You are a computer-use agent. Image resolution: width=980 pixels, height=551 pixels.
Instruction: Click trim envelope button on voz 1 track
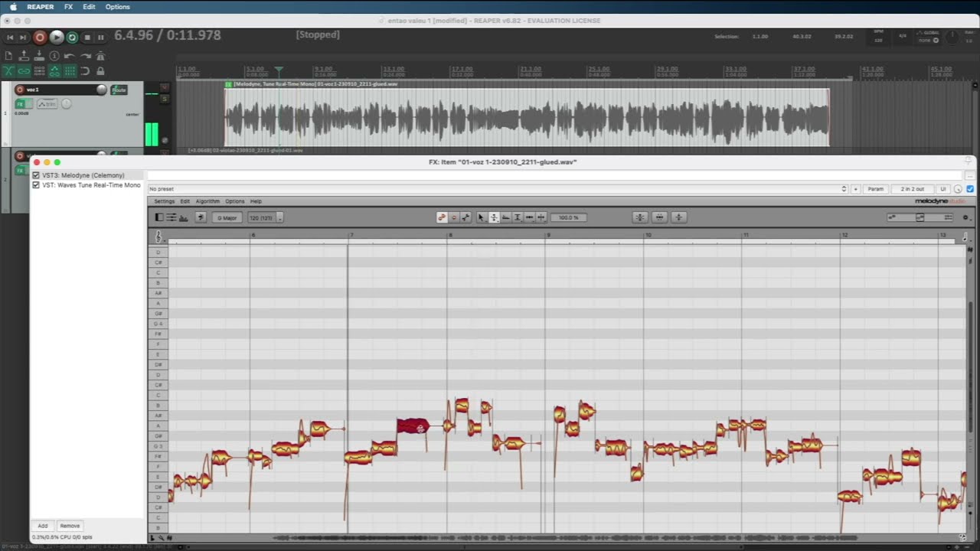click(x=47, y=104)
